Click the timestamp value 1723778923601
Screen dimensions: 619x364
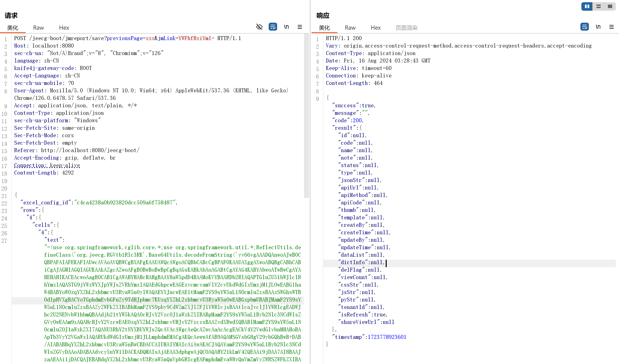387,337
